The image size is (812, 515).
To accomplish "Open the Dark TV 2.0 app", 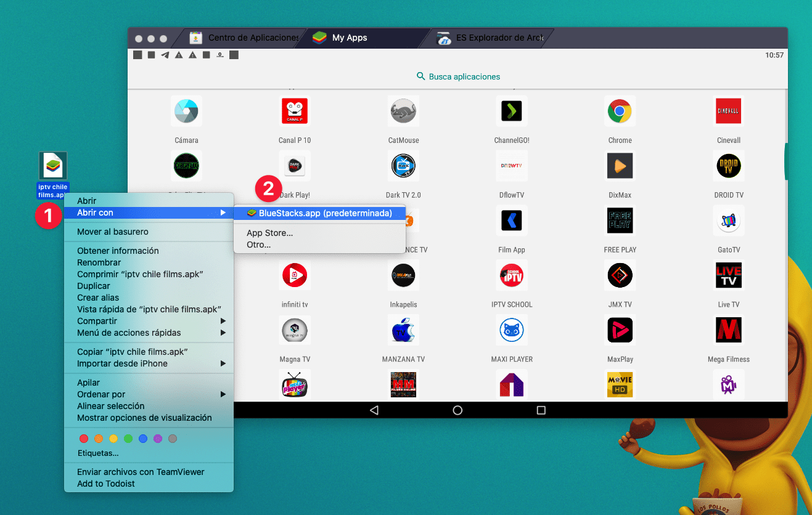I will (x=403, y=166).
